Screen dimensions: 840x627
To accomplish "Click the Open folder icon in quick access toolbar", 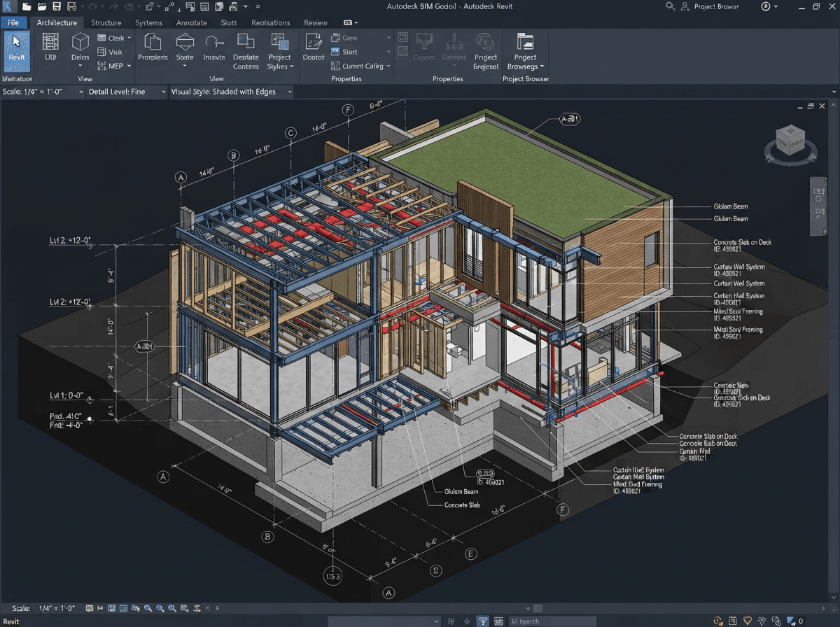I will pos(42,6).
